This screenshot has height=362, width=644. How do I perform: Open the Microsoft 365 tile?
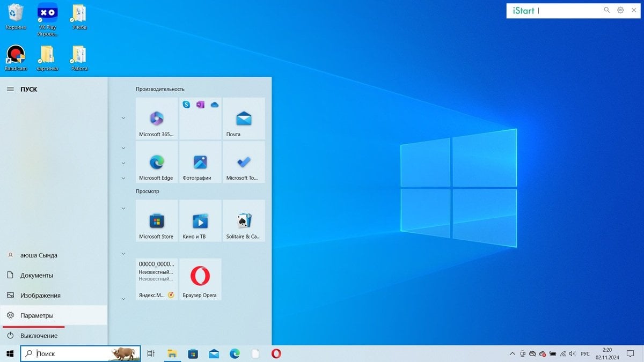click(157, 119)
